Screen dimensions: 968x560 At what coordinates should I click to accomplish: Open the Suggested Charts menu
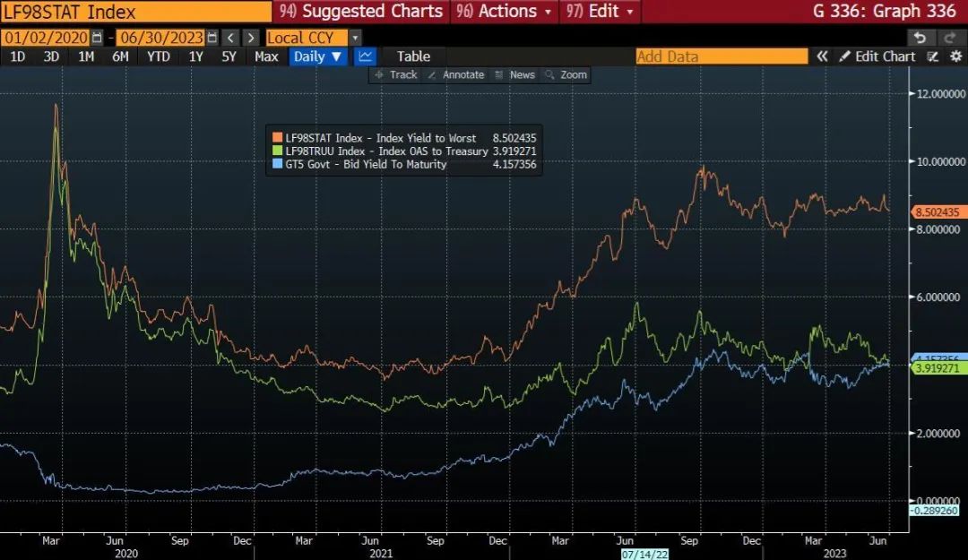[362, 12]
